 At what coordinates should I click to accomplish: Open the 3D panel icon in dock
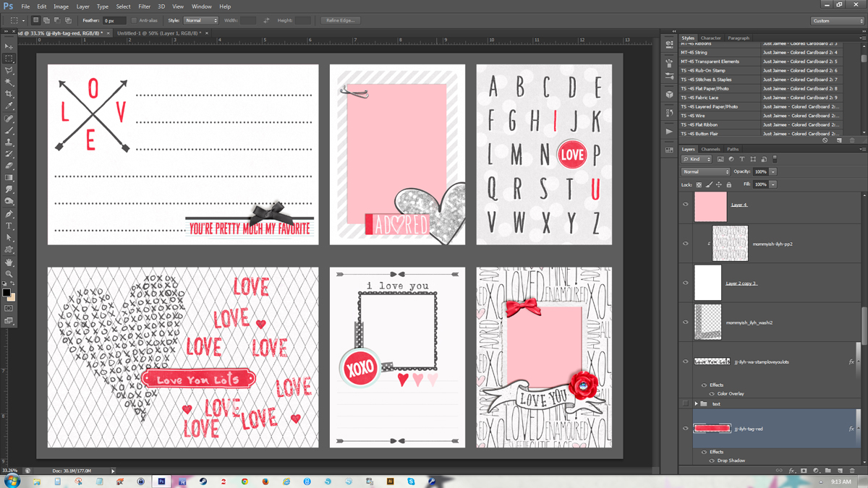click(x=670, y=95)
